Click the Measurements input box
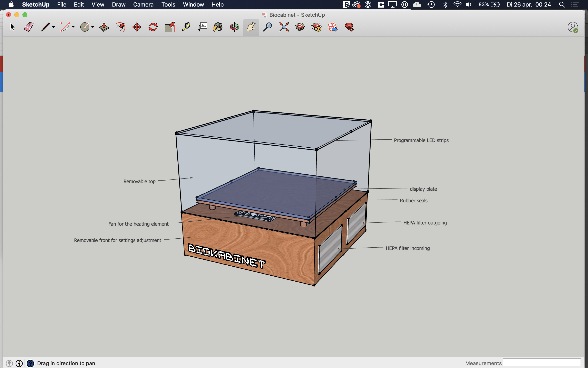The height and width of the screenshot is (368, 588). click(542, 363)
